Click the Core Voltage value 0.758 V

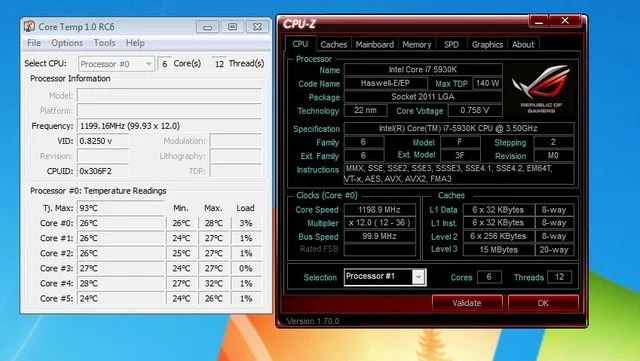(475, 110)
